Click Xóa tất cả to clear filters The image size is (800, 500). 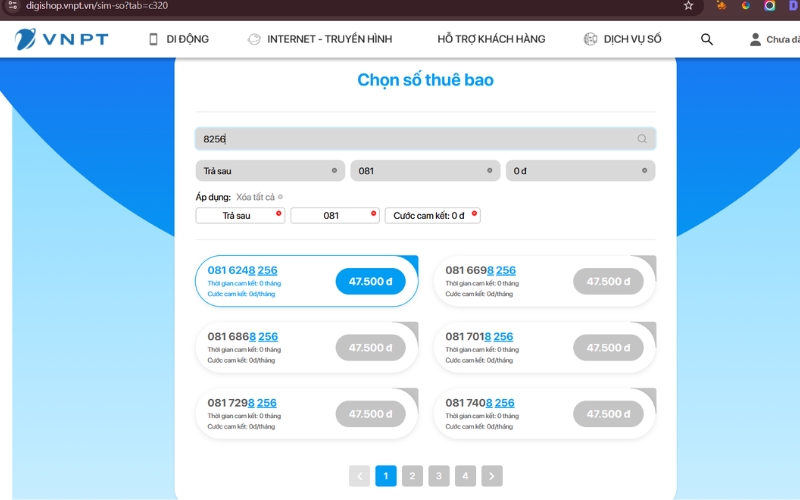pos(259,197)
